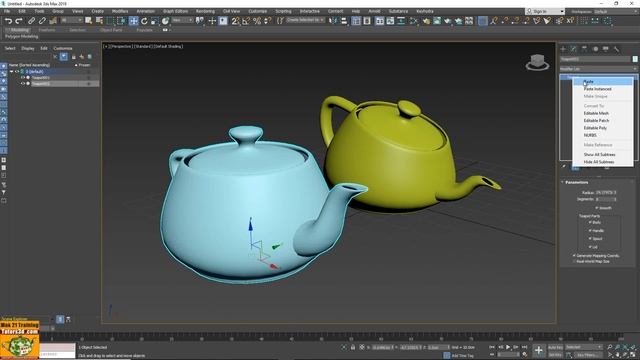
Task: Open the Modifiers menu
Action: click(120, 11)
